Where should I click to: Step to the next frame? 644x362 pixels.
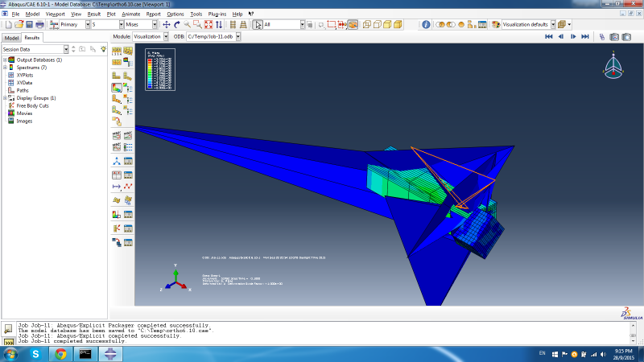(573, 37)
